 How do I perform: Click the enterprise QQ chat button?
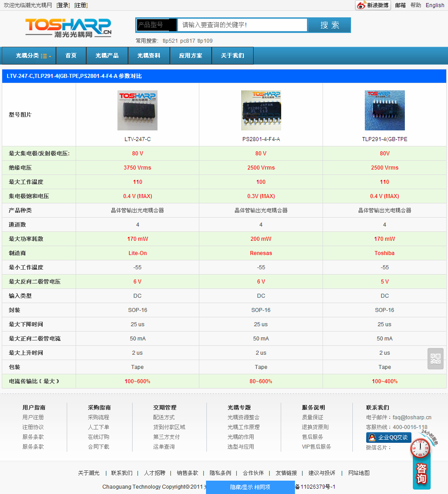click(388, 437)
